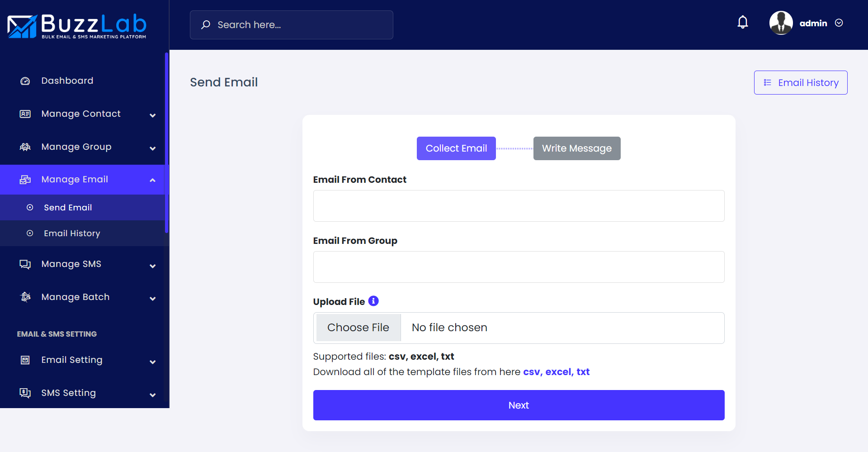Expand the Email Setting submenu
The image size is (868, 452).
click(x=153, y=362)
